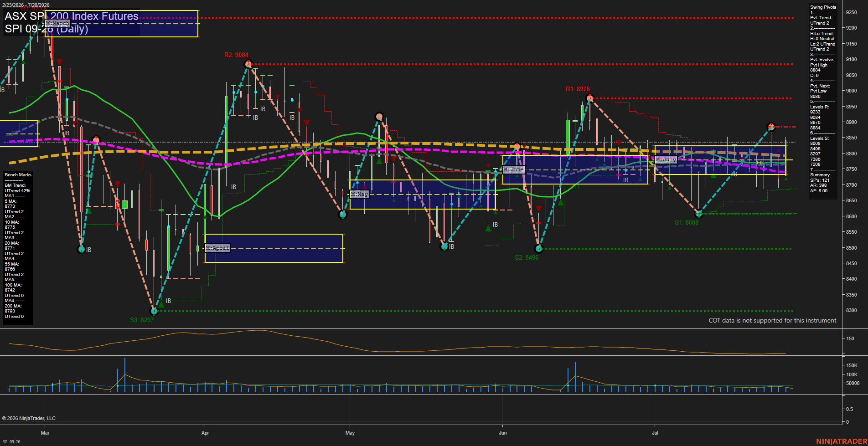Click the May label on the time axis
868x446 pixels.
point(350,433)
